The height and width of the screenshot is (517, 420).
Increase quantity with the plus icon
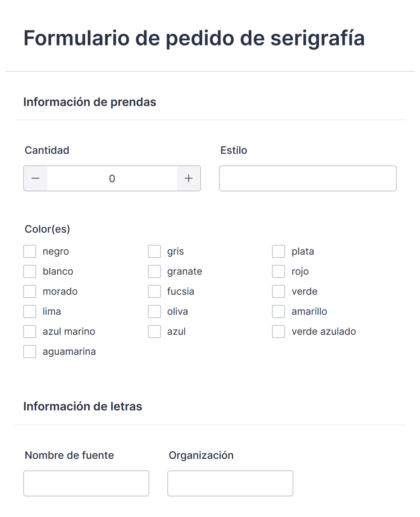(x=189, y=178)
